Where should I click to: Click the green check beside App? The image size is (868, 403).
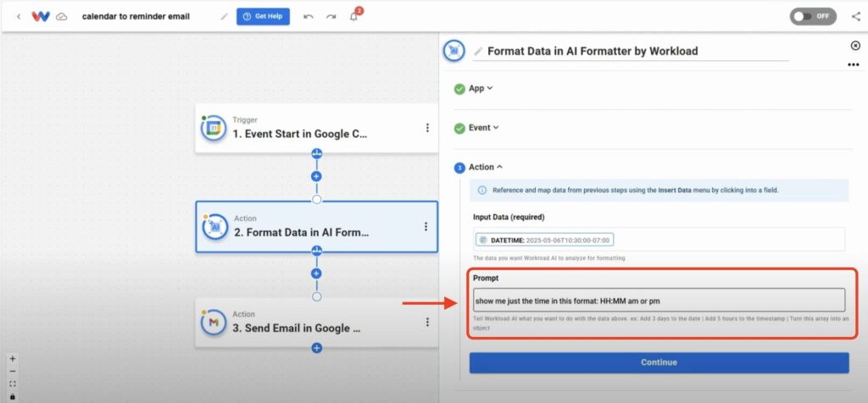click(x=459, y=89)
